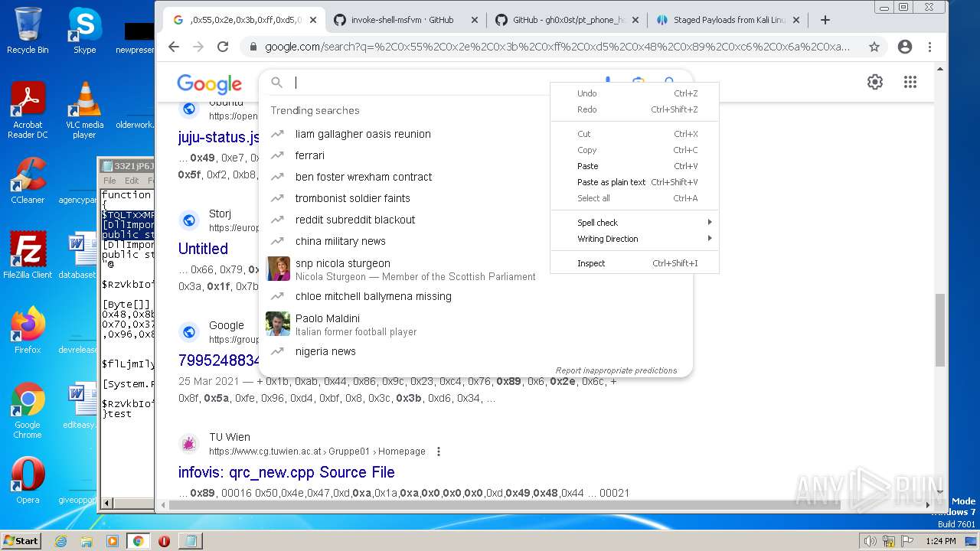980x551 pixels.
Task: Expand the Writing Direction submenu
Action: [x=634, y=239]
